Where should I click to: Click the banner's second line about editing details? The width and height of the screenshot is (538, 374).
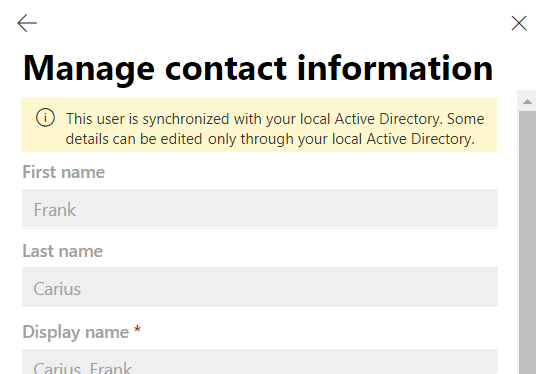(x=270, y=139)
